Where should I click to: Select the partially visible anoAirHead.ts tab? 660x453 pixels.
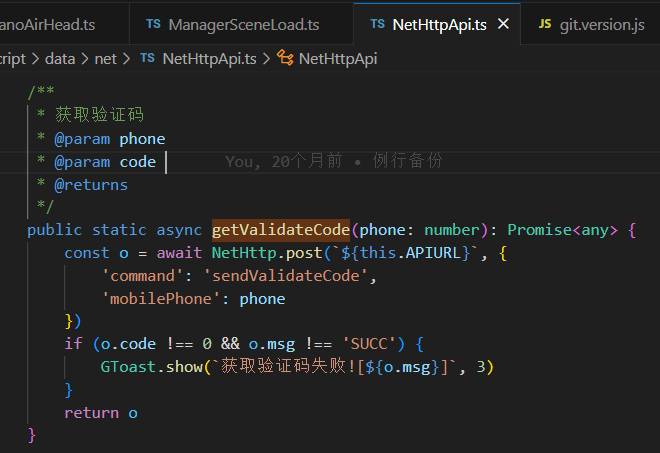click(52, 23)
